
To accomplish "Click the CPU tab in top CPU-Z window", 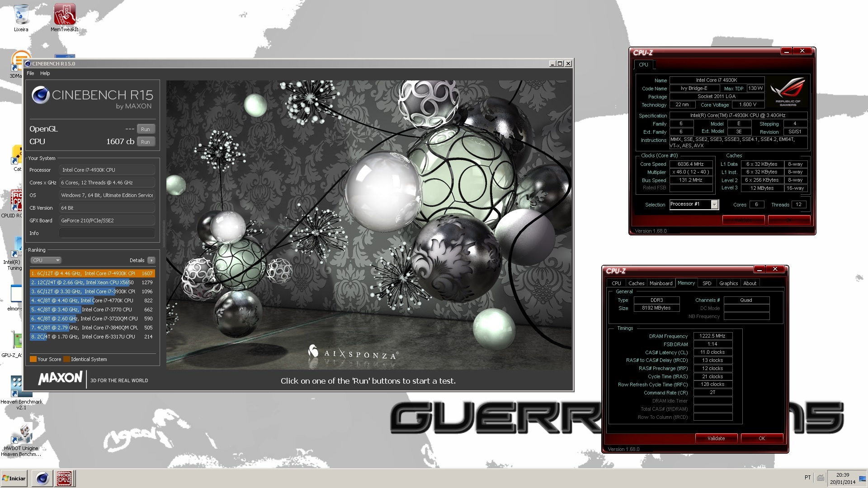I will pyautogui.click(x=643, y=65).
